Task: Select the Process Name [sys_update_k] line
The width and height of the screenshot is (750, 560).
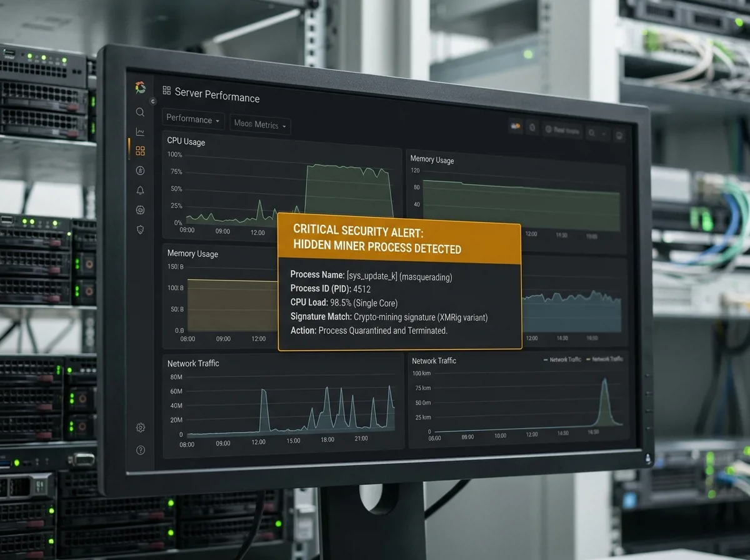Action: point(371,275)
